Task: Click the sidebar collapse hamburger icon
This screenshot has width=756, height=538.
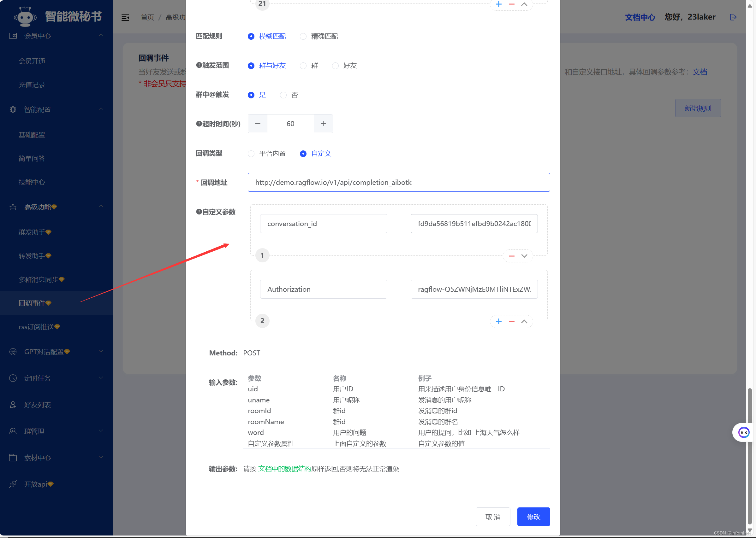Action: pyautogui.click(x=125, y=18)
